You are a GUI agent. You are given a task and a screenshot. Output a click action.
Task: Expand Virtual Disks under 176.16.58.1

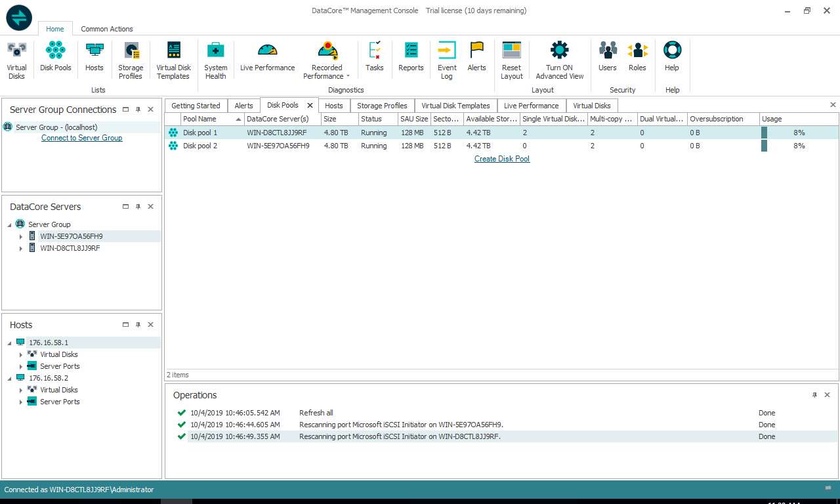click(21, 355)
